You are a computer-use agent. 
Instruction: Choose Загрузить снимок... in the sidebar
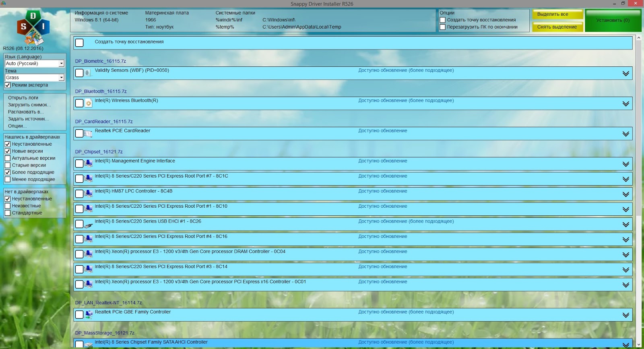pos(29,105)
